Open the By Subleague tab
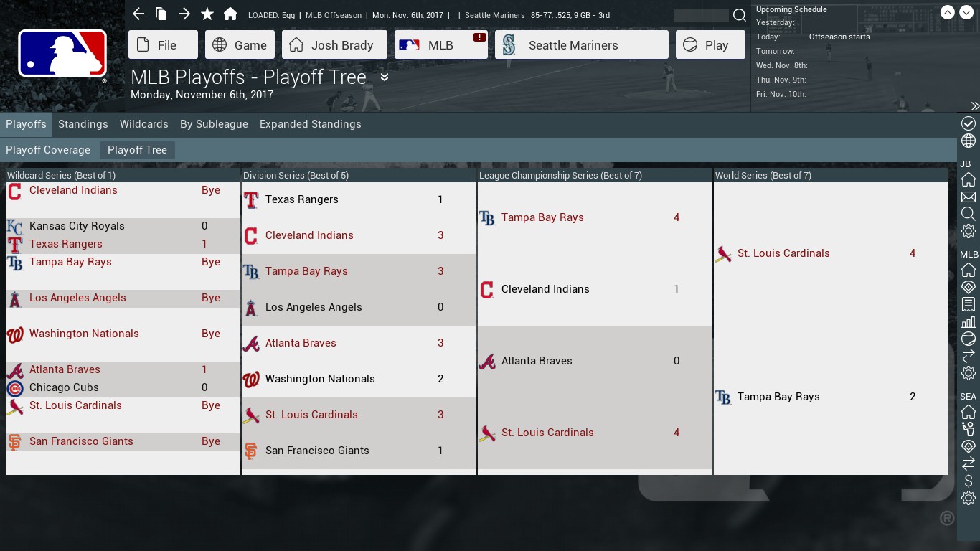The width and height of the screenshot is (980, 551). 214,124
